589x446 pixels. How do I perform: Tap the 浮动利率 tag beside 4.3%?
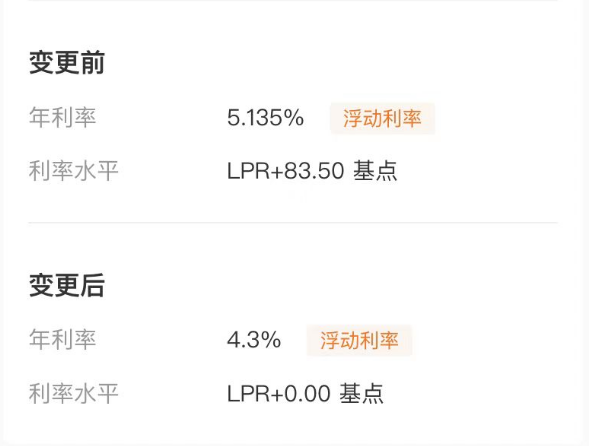pos(359,340)
